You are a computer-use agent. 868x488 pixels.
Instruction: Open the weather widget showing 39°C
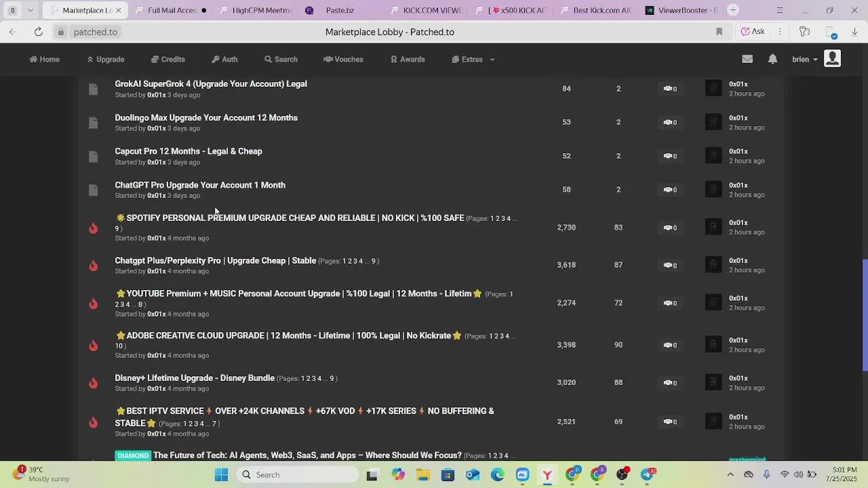tap(39, 474)
